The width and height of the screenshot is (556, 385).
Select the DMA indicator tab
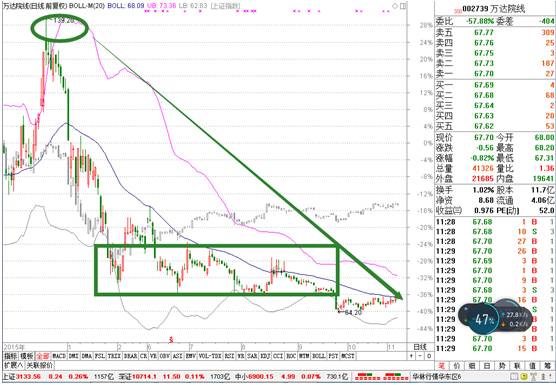coord(87,356)
